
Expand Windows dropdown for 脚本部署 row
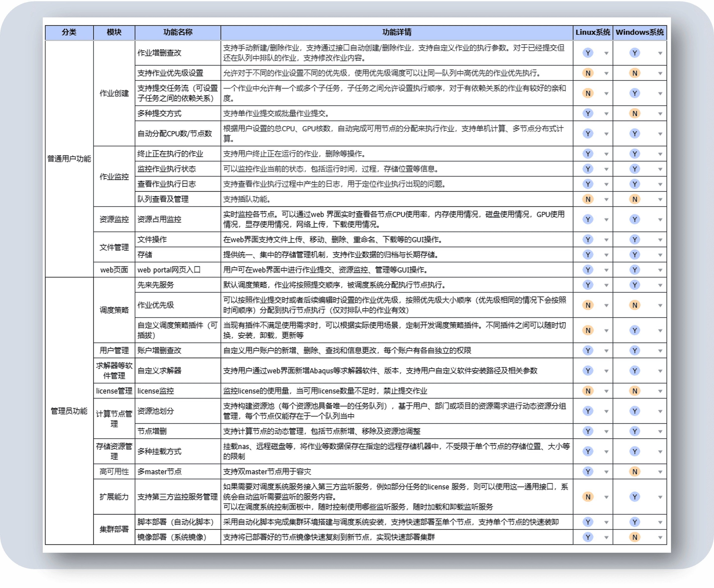point(660,522)
